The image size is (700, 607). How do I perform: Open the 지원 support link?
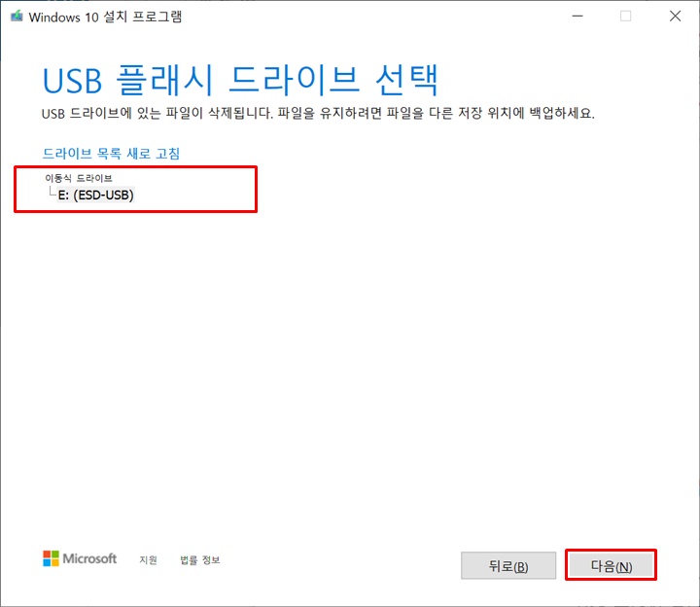pyautogui.click(x=148, y=559)
